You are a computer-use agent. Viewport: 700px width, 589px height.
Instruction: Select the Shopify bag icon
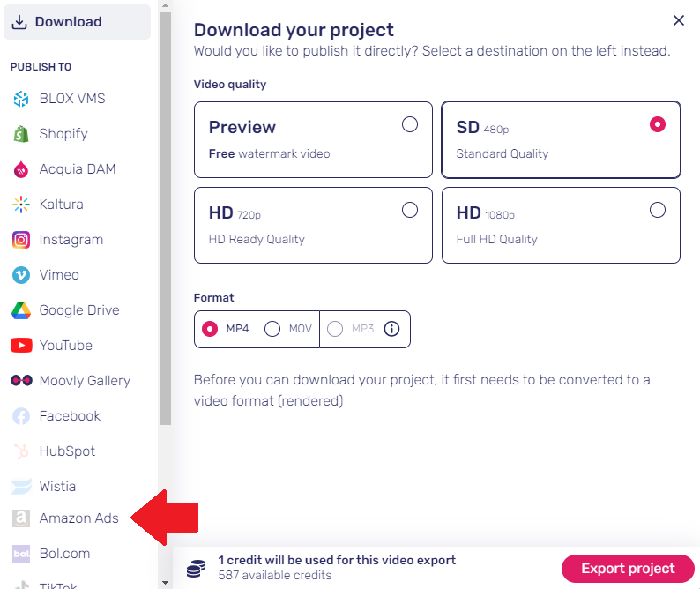(21, 134)
